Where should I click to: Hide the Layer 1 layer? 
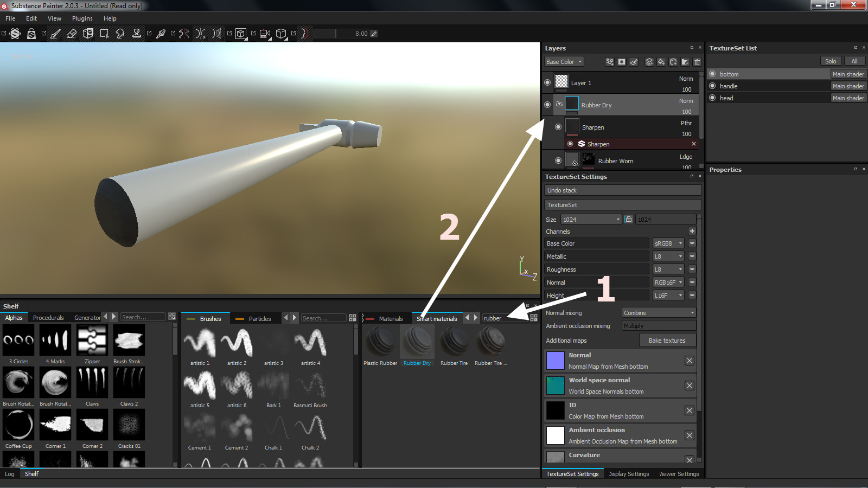tap(547, 82)
